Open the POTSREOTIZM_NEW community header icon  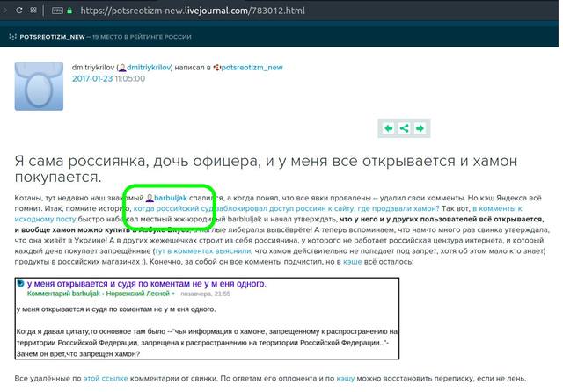click(12, 37)
